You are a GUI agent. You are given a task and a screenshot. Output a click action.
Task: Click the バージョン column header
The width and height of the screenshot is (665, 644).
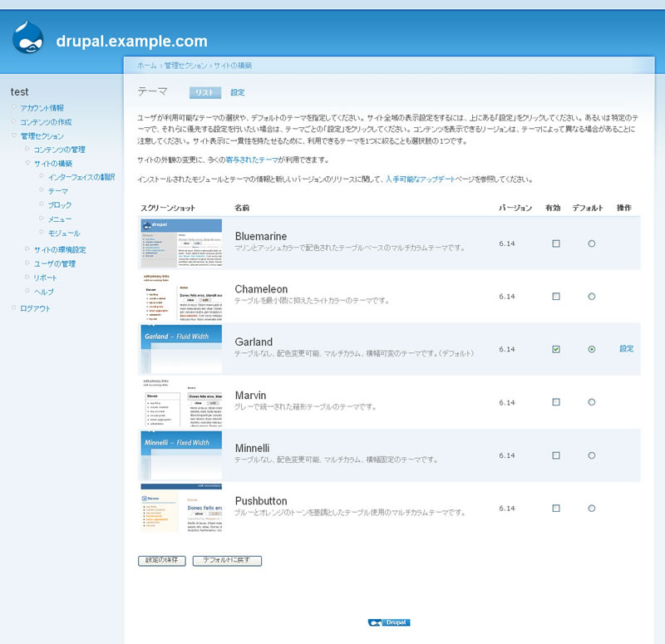coord(515,208)
